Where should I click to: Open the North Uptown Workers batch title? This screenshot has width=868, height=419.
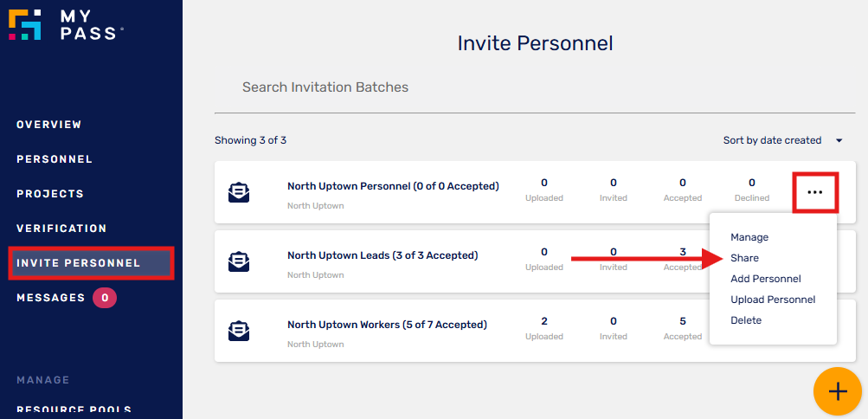point(387,325)
